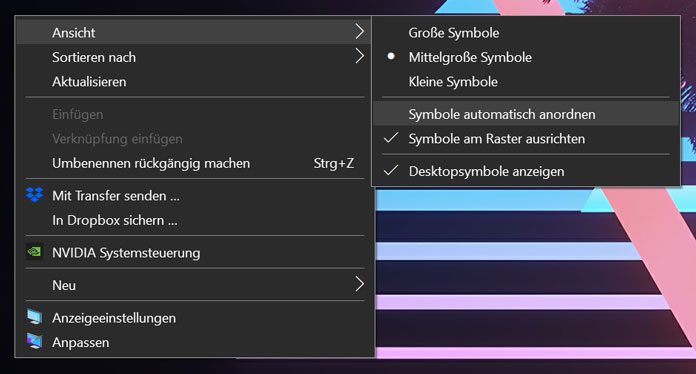Click the Strg+Z shortcut label
This screenshot has width=696, height=374.
pyautogui.click(x=334, y=163)
